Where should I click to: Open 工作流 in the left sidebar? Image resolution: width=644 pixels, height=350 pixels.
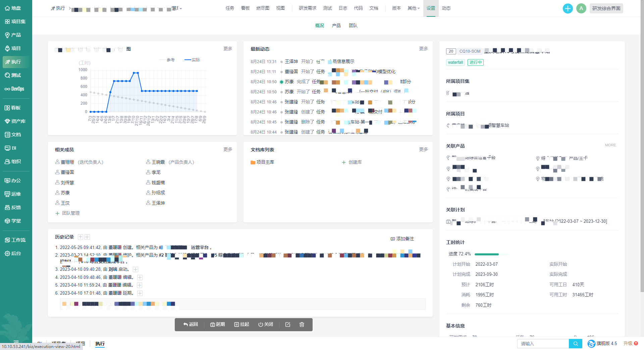(x=15, y=240)
